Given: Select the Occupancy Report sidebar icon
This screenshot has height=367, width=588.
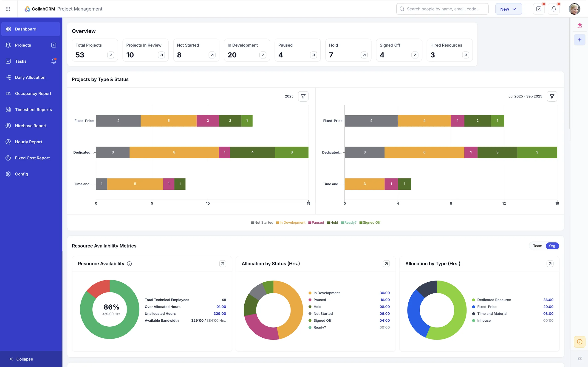Looking at the screenshot, I should (8, 93).
